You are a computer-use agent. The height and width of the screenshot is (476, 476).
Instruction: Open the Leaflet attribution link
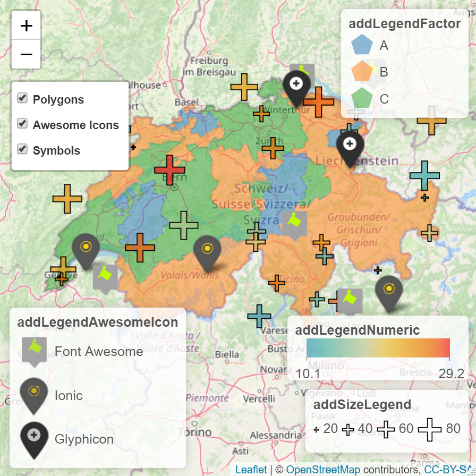(251, 470)
